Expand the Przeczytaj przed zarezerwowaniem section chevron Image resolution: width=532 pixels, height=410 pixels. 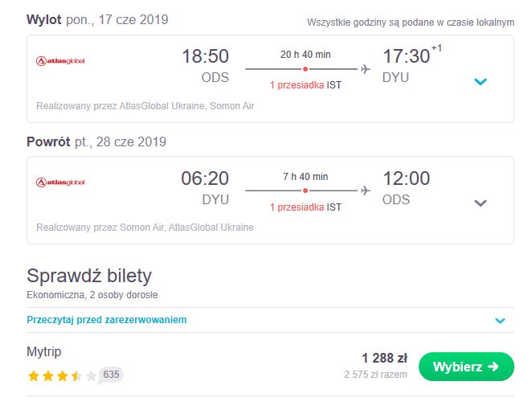pyautogui.click(x=500, y=321)
